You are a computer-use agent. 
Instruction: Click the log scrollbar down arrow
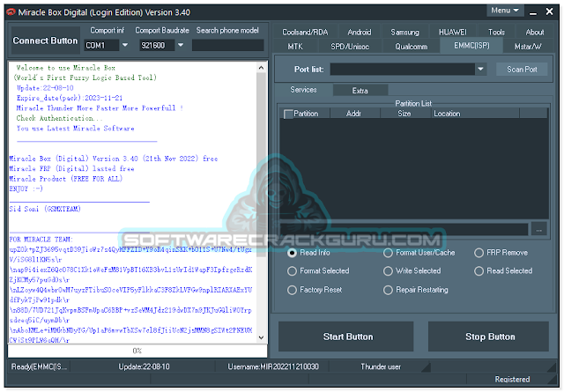click(x=261, y=337)
